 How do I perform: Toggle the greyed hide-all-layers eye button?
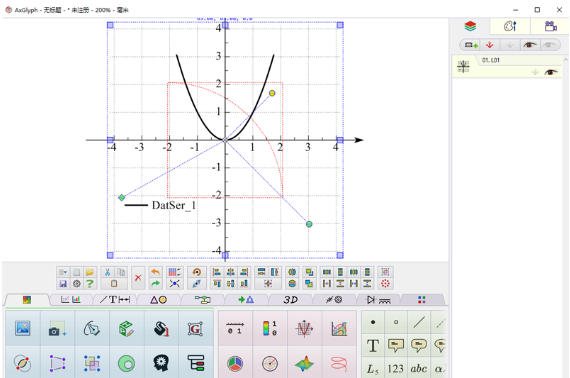[549, 45]
